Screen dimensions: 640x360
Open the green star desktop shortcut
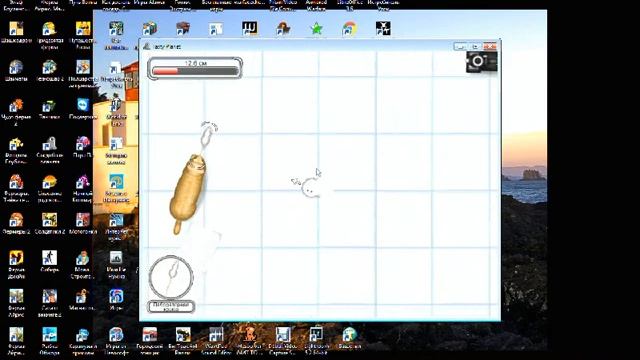[316, 29]
